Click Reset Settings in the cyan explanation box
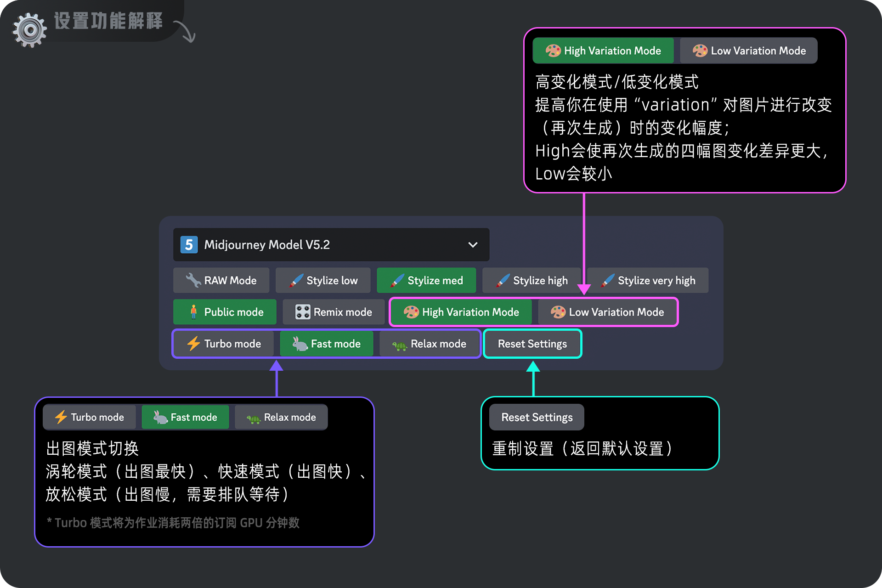This screenshot has width=882, height=588. pyautogui.click(x=537, y=417)
